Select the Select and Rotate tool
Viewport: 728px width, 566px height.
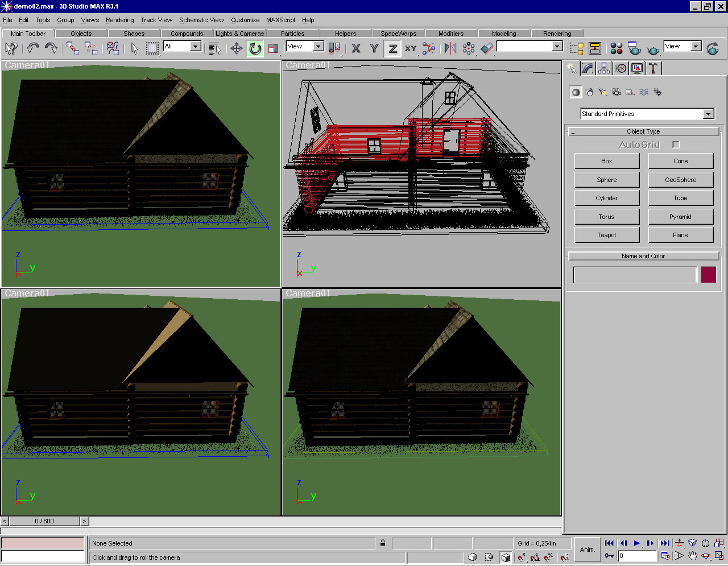point(255,49)
